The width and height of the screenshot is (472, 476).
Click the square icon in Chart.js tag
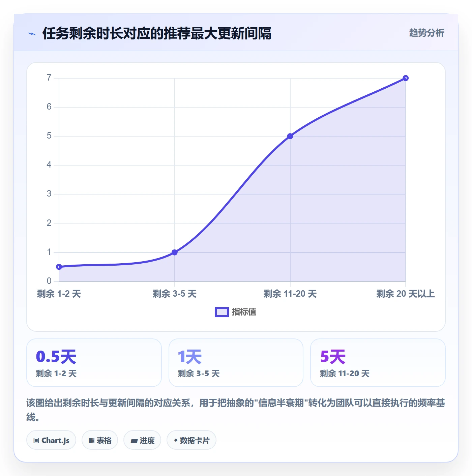[x=36, y=441]
